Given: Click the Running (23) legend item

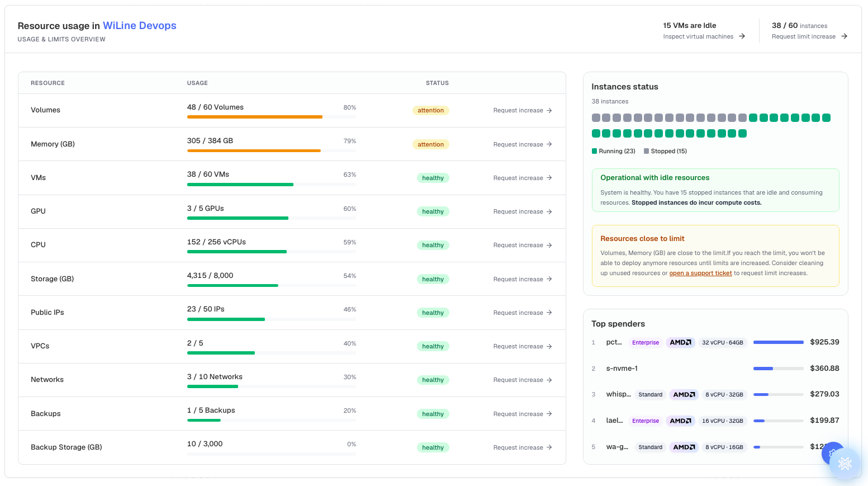Looking at the screenshot, I should (x=614, y=151).
